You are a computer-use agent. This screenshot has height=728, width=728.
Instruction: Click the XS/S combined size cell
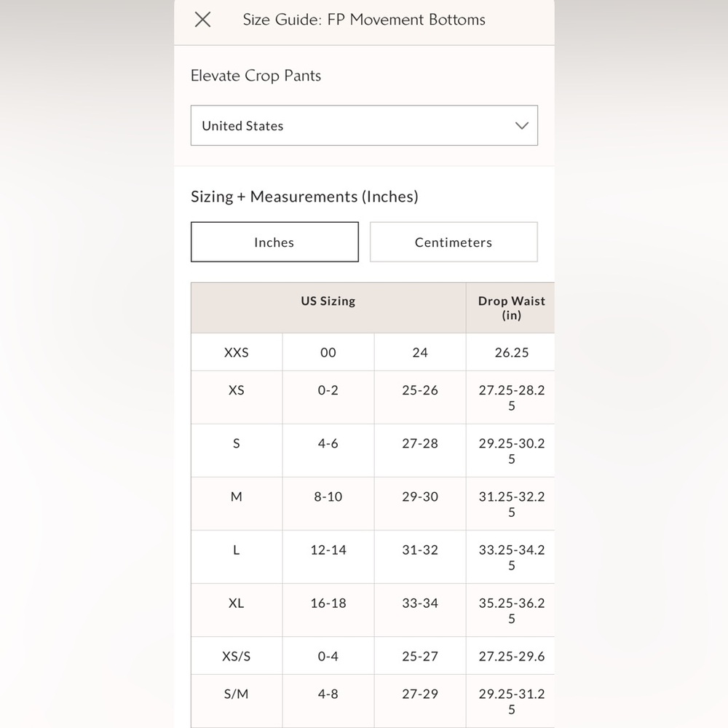tap(237, 656)
